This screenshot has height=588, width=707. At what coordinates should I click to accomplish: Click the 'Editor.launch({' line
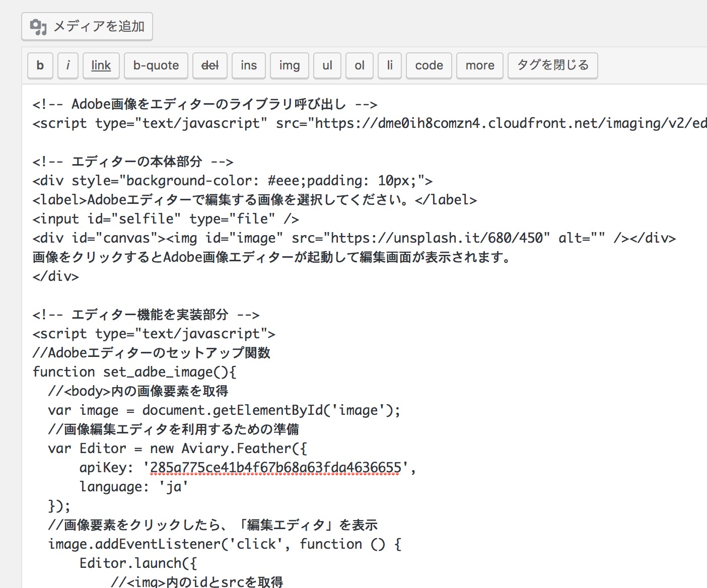(138, 563)
